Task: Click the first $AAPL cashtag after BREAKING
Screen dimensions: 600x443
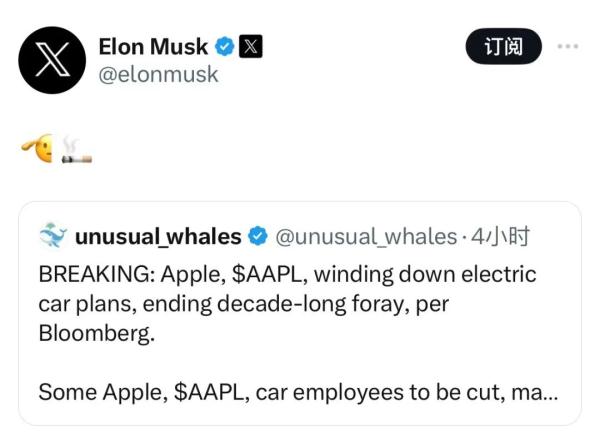Action: coord(282,274)
